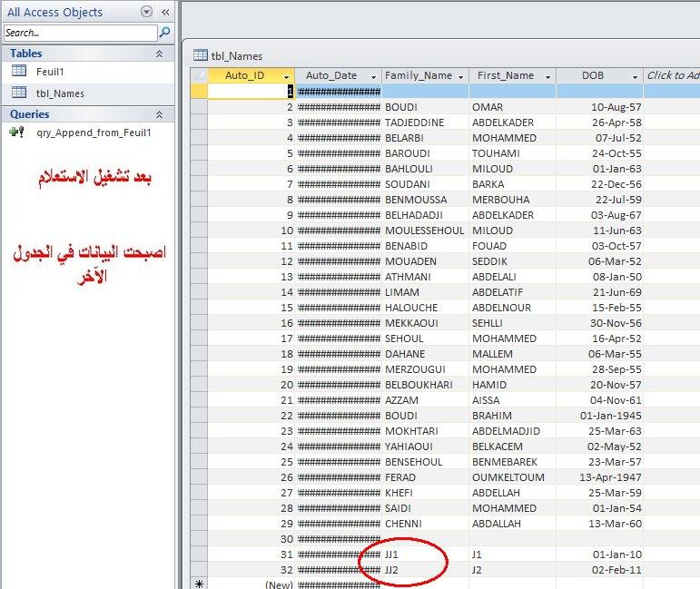Click the BOUDI cell in row 2
This screenshot has width=700, height=589.
click(x=425, y=107)
